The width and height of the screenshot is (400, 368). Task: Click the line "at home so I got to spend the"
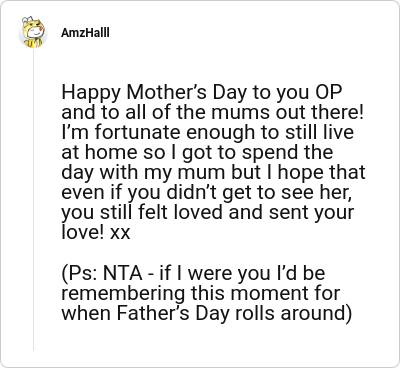click(197, 153)
